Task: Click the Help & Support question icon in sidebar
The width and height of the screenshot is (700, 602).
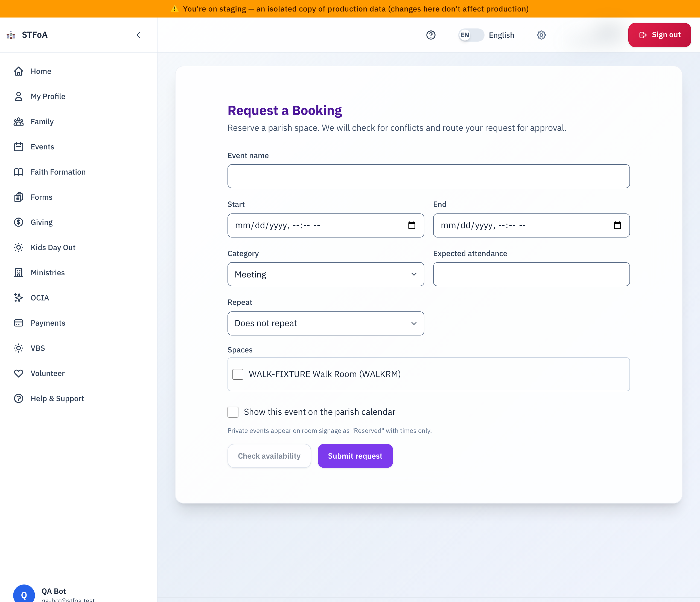Action: (19, 398)
